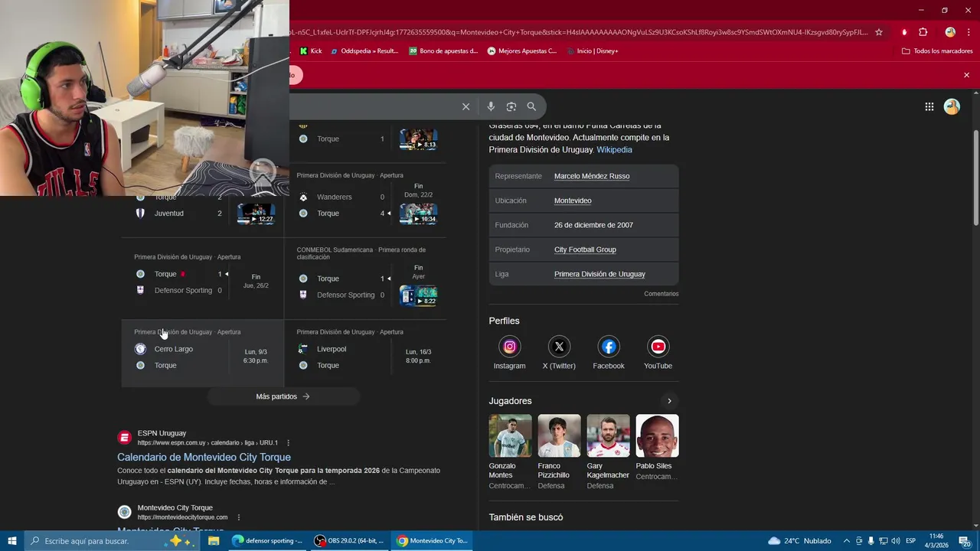This screenshot has height=551, width=980.
Task: Open the Instagram profile icon
Action: [509, 347]
